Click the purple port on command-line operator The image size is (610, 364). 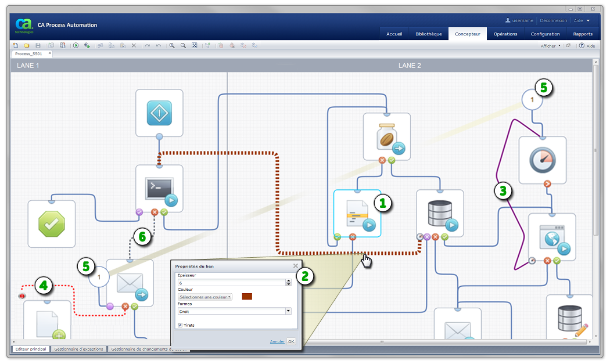point(139,212)
